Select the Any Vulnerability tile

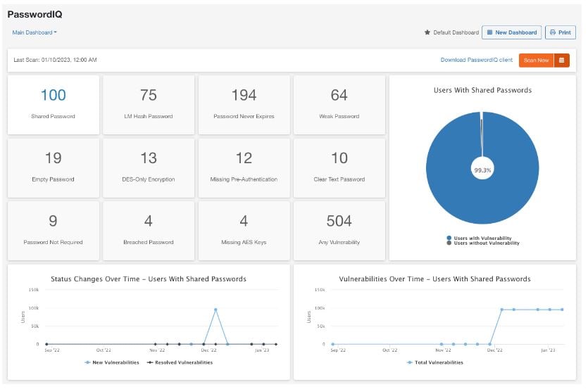pyautogui.click(x=339, y=229)
